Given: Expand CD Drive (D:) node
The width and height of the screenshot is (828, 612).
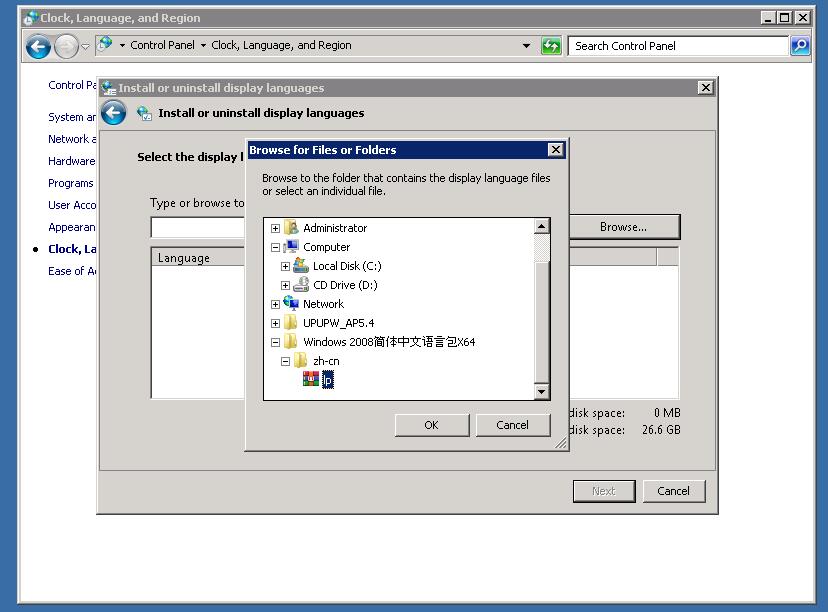Looking at the screenshot, I should tap(285, 285).
